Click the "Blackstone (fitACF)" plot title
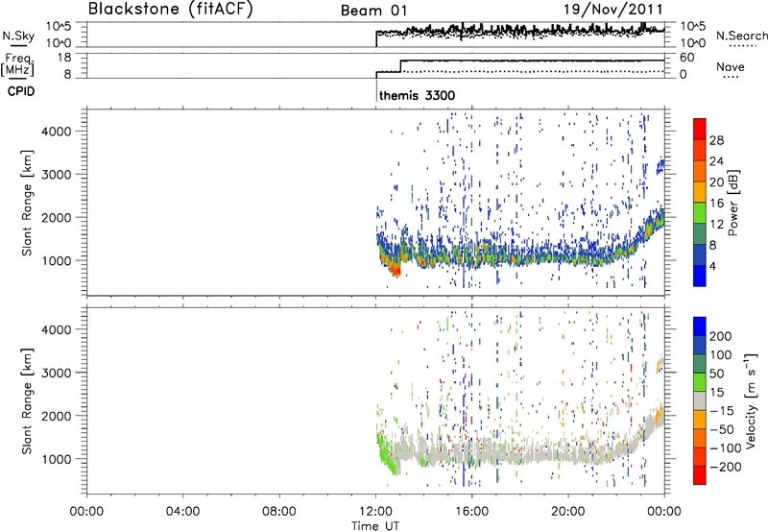 [x=171, y=9]
